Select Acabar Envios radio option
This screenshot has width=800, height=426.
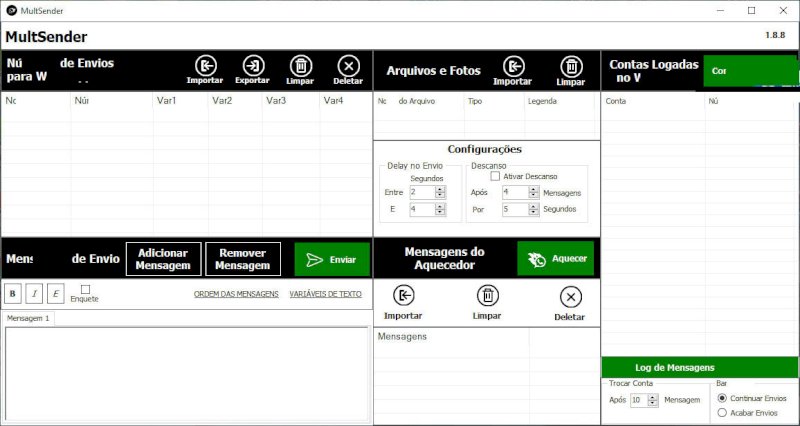pyautogui.click(x=722, y=413)
